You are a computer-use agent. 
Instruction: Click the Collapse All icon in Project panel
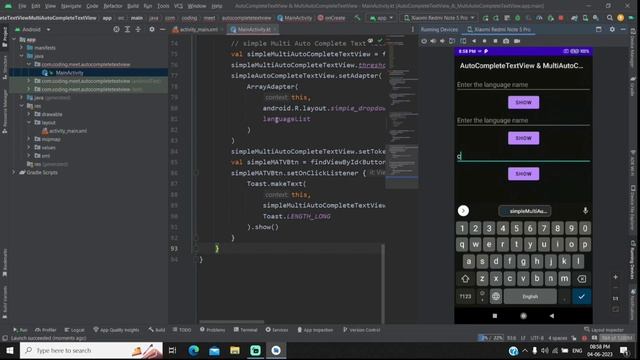coord(138,29)
